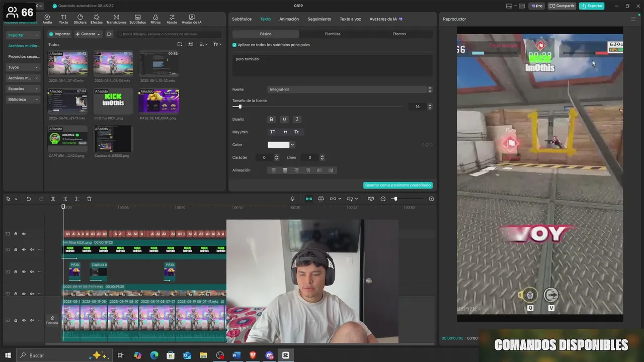Apply bold text style
This screenshot has width=644, height=362.
[272, 120]
